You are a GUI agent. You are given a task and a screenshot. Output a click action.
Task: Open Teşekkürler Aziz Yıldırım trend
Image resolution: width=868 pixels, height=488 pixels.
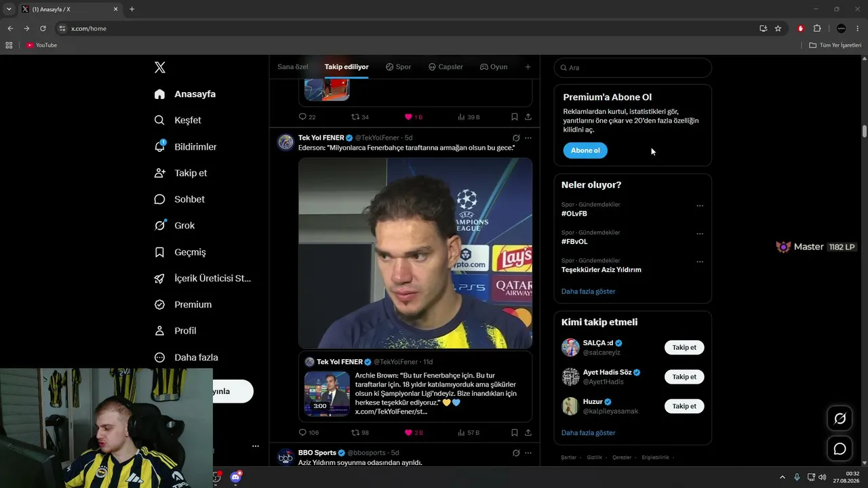point(601,270)
